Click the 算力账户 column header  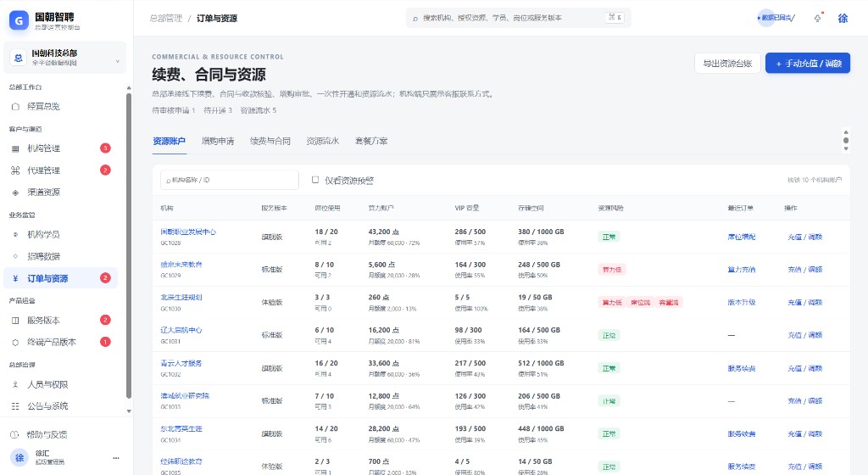tap(381, 208)
